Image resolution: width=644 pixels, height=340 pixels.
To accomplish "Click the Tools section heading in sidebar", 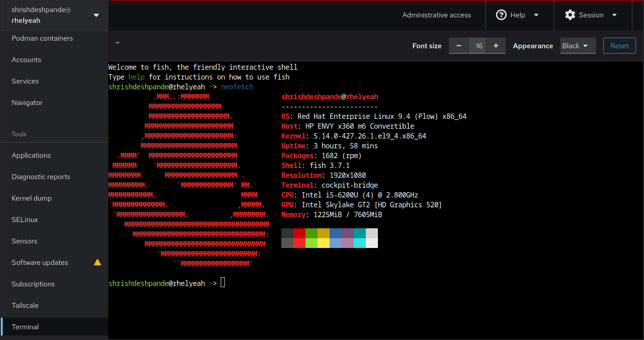I will (19, 134).
